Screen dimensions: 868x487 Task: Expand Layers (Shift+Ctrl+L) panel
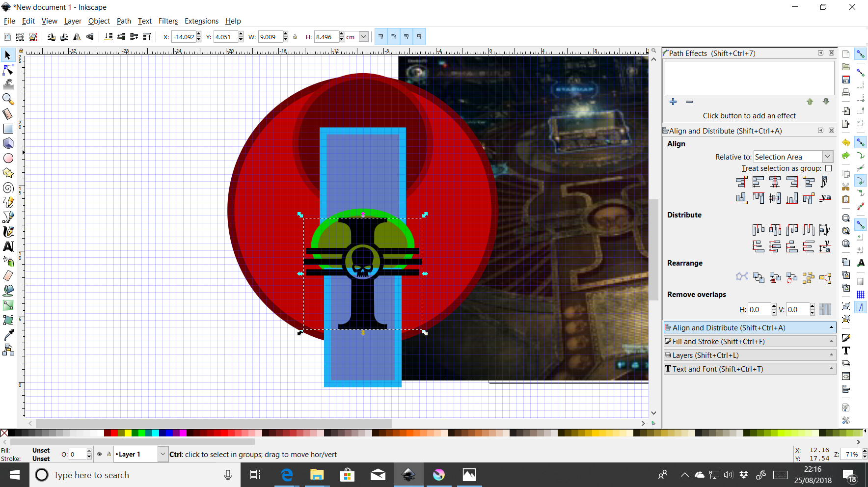click(x=750, y=355)
